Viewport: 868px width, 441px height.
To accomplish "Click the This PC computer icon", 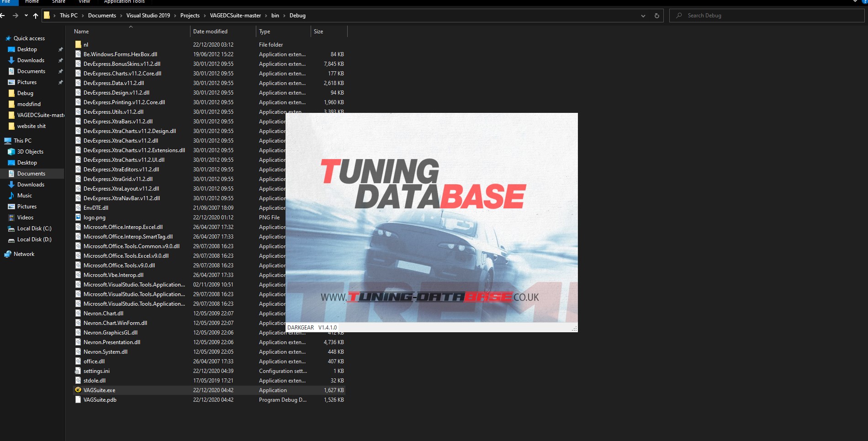I will tap(8, 141).
